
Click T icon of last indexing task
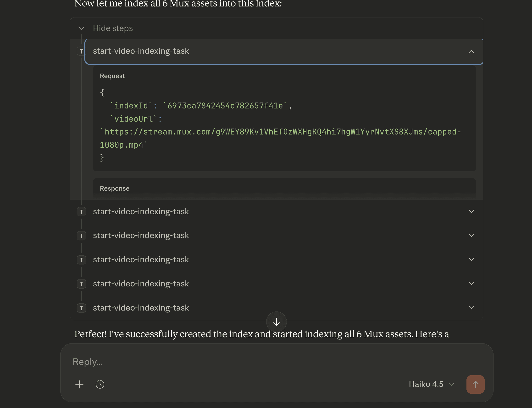click(x=81, y=308)
